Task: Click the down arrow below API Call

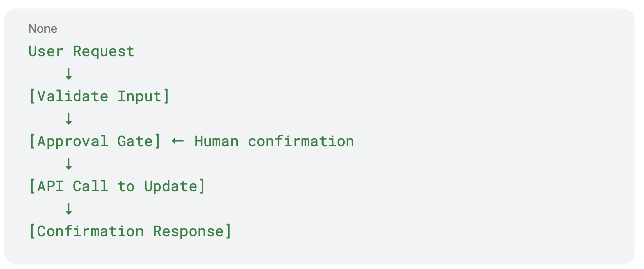Action: point(69,208)
